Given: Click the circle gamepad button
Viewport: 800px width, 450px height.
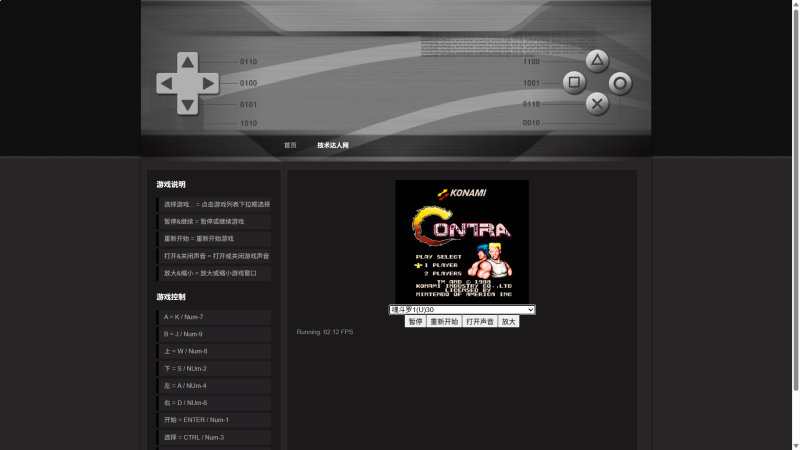Looking at the screenshot, I should pos(620,83).
